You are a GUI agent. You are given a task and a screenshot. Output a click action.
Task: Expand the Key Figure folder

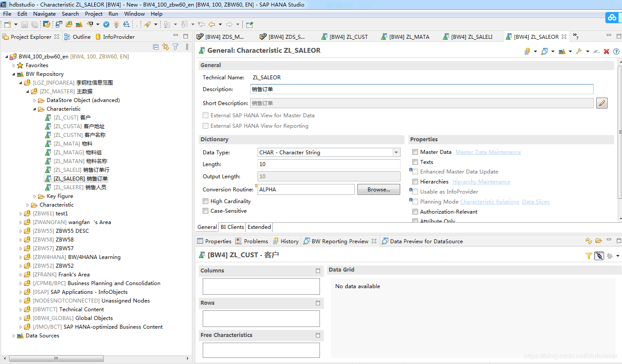[35, 196]
